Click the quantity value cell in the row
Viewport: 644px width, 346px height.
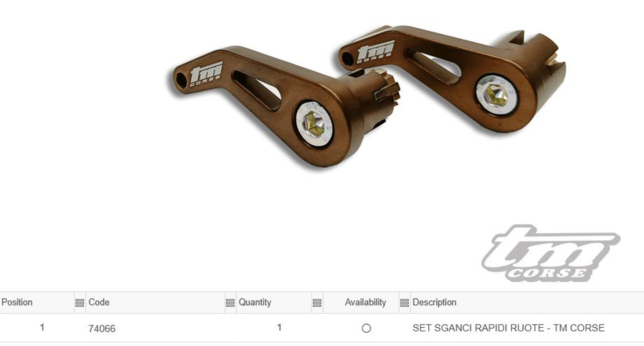[x=279, y=328]
